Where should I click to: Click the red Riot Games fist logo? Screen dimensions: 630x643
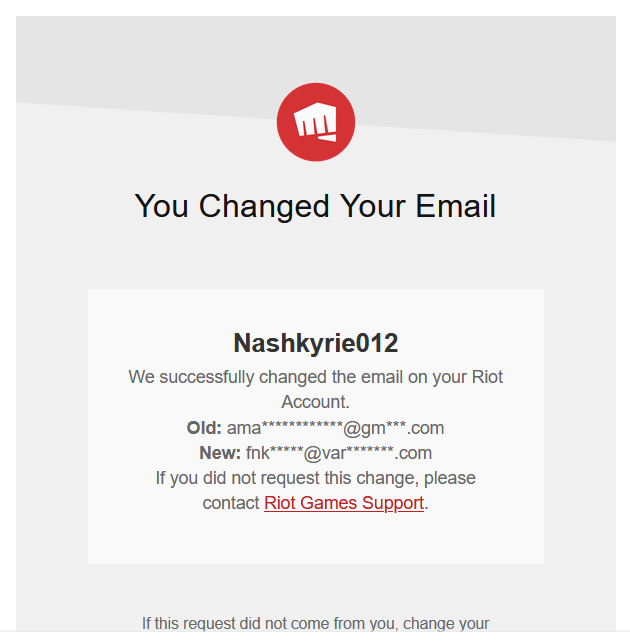pos(315,122)
